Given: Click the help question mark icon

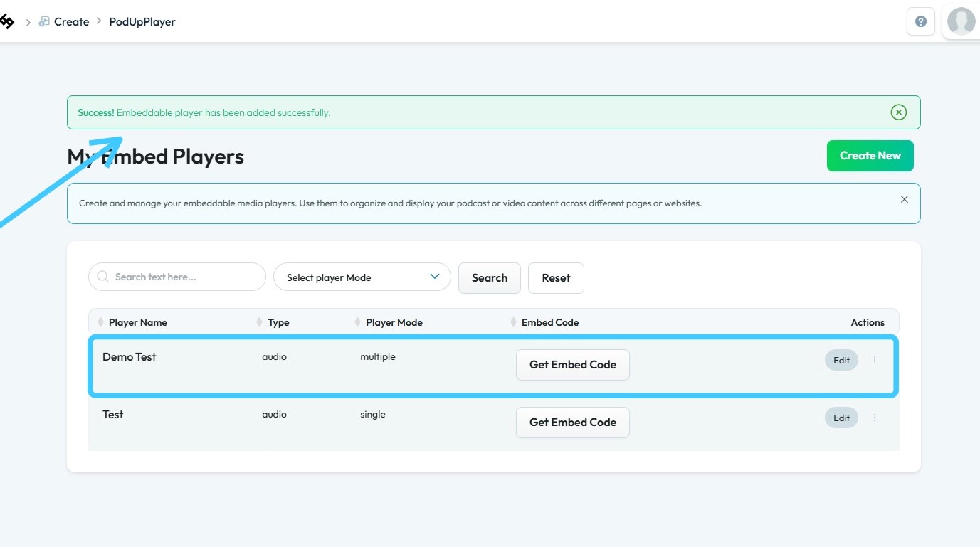Looking at the screenshot, I should [x=920, y=21].
